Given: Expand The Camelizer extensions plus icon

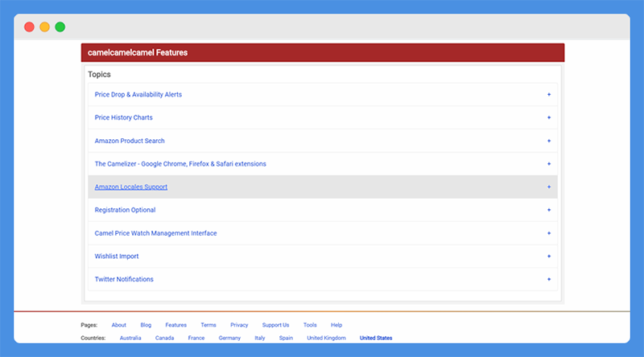Looking at the screenshot, I should [549, 164].
